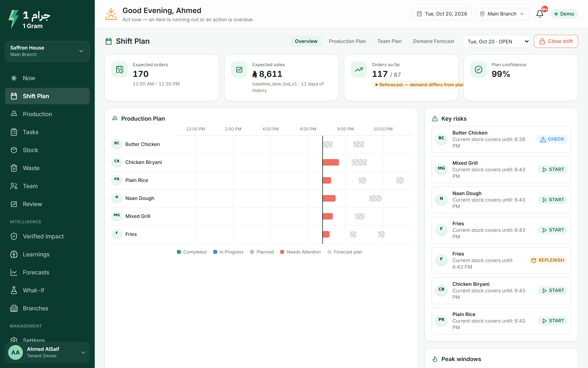The image size is (588, 368).
Task: Open notifications bell
Action: click(540, 14)
